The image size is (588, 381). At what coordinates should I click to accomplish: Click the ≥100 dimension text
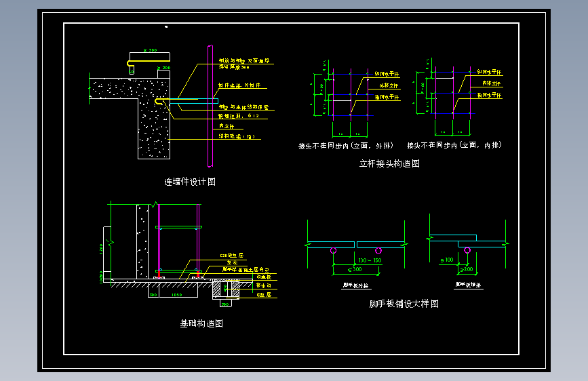(x=447, y=260)
